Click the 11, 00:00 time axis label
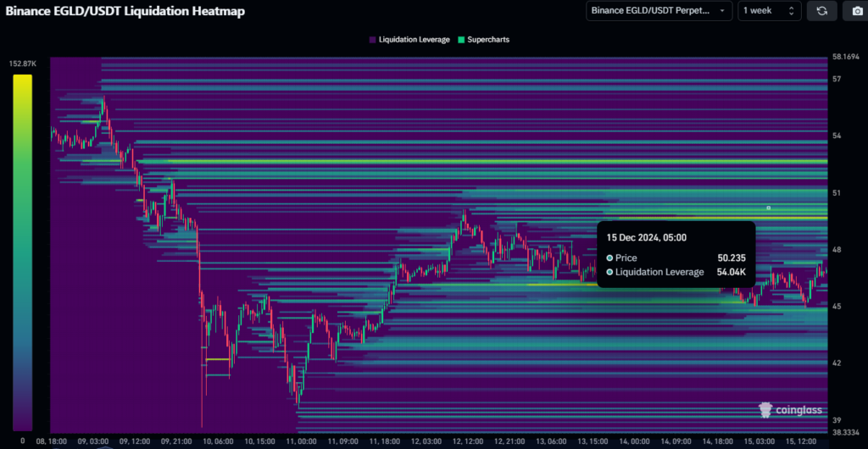This screenshot has height=449, width=868. coord(303,441)
